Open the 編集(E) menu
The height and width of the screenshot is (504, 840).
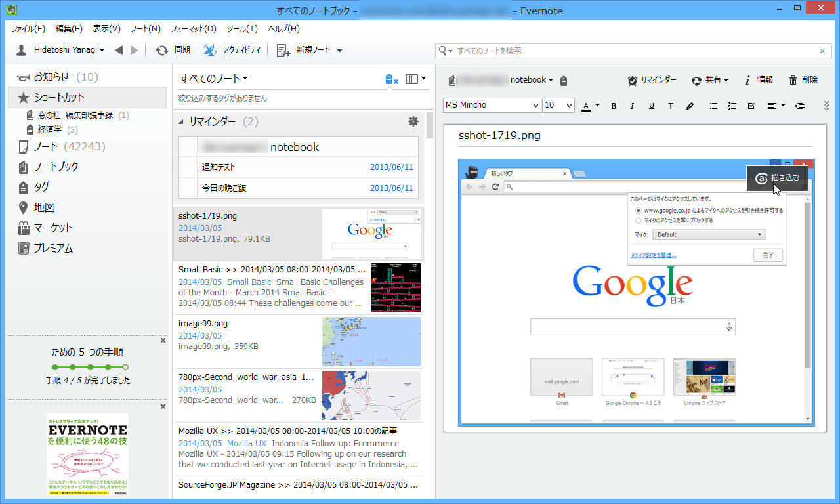coord(69,29)
